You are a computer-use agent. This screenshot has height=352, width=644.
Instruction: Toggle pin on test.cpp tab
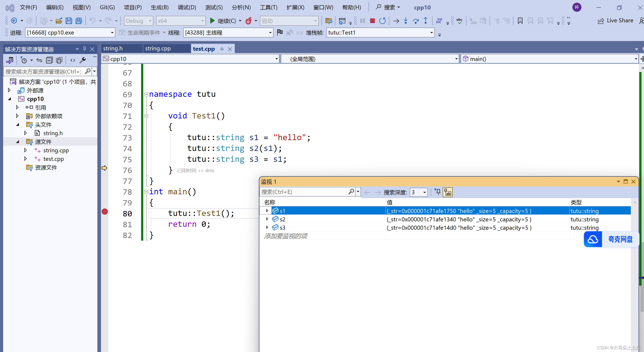click(x=222, y=49)
